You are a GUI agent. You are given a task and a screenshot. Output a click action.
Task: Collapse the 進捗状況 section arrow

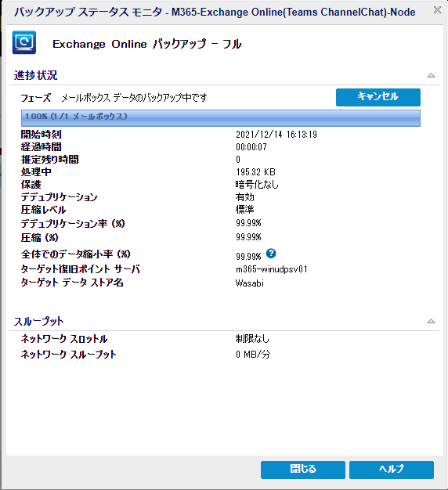coord(431,75)
